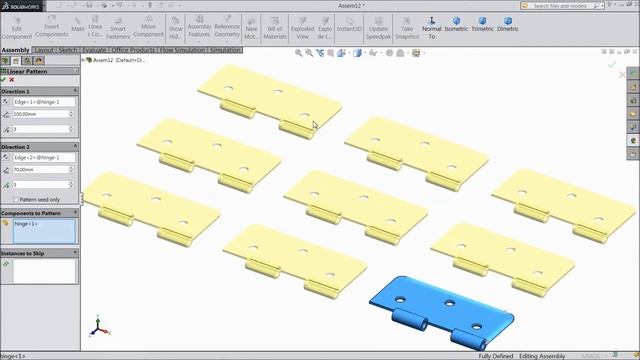Open Edit Appearance sphere icon
The image size is (640, 360).
[x=389, y=53]
